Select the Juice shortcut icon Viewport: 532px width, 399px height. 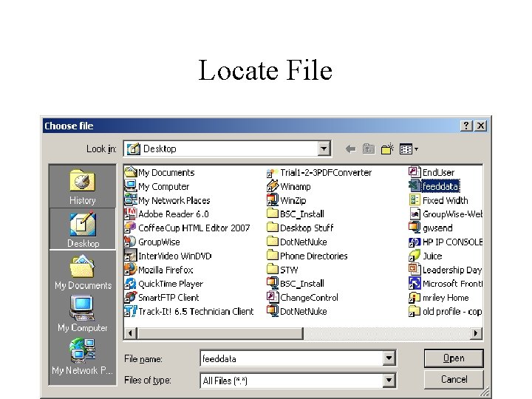(415, 256)
